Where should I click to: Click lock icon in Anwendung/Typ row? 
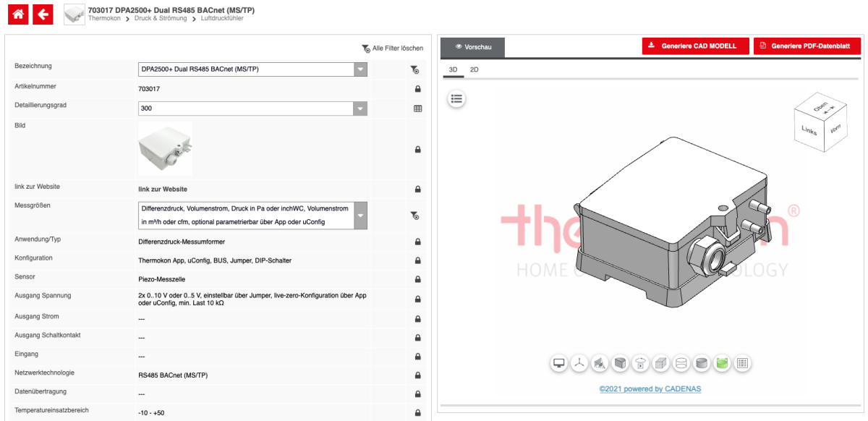point(418,242)
